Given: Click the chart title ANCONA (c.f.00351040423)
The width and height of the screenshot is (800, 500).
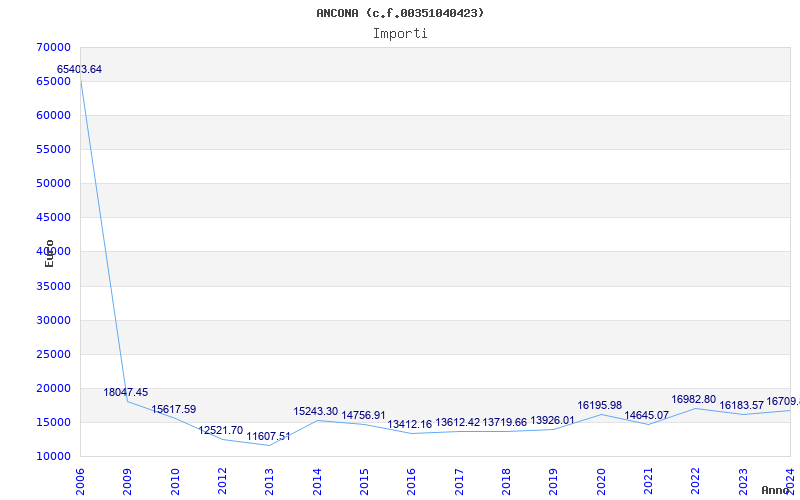Looking at the screenshot, I should tap(400, 13).
